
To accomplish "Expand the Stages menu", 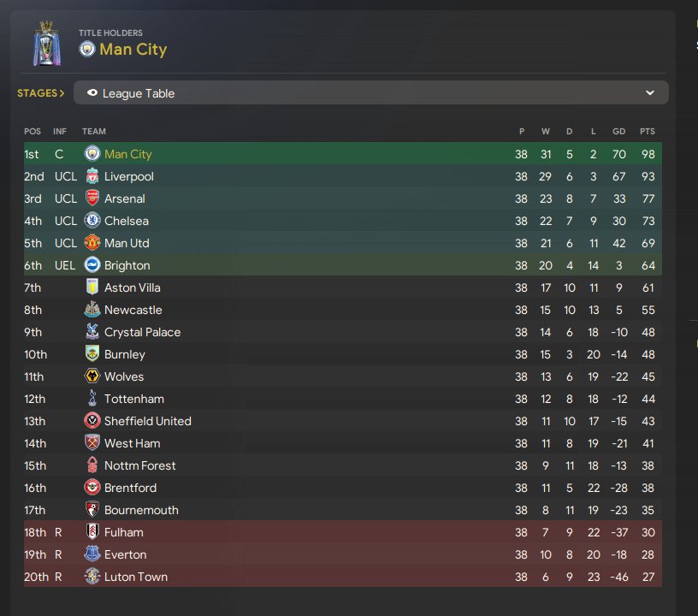I will click(40, 93).
